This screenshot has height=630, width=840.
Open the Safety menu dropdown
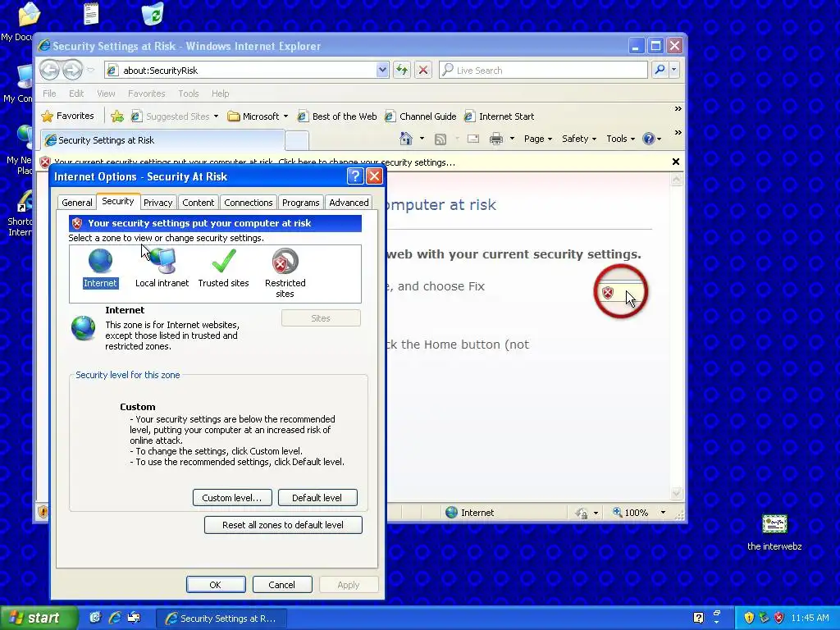[x=579, y=139]
